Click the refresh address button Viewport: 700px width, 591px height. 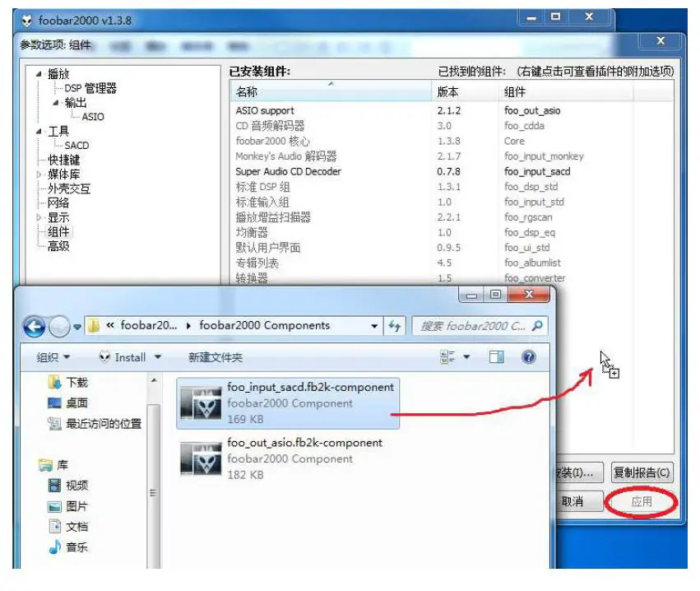(395, 326)
